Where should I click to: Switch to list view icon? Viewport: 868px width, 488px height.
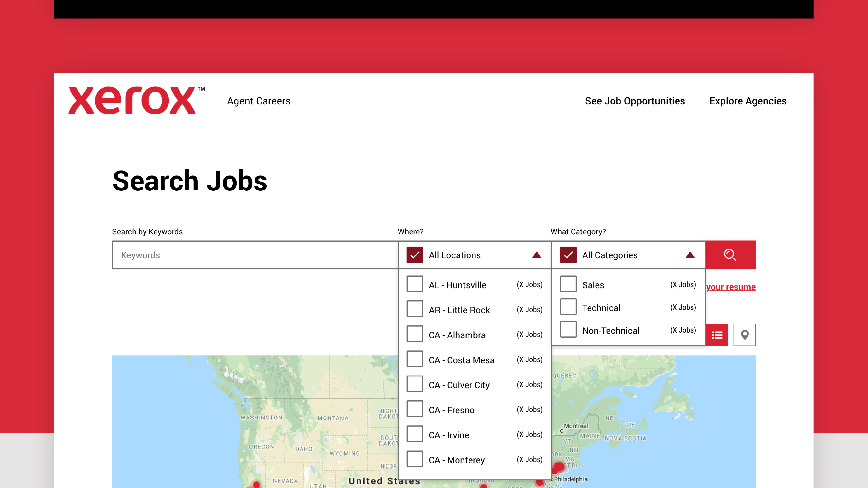tap(717, 335)
